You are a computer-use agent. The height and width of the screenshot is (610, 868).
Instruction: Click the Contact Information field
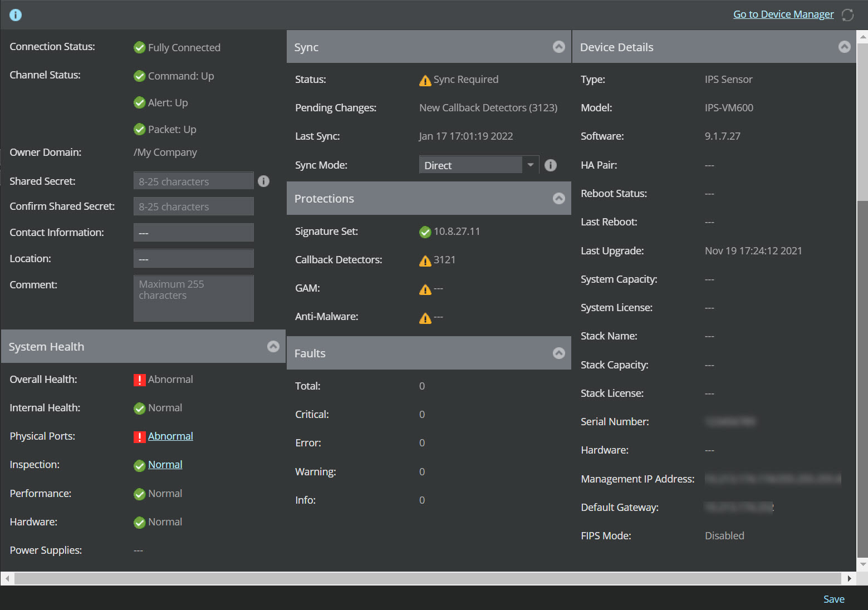194,232
